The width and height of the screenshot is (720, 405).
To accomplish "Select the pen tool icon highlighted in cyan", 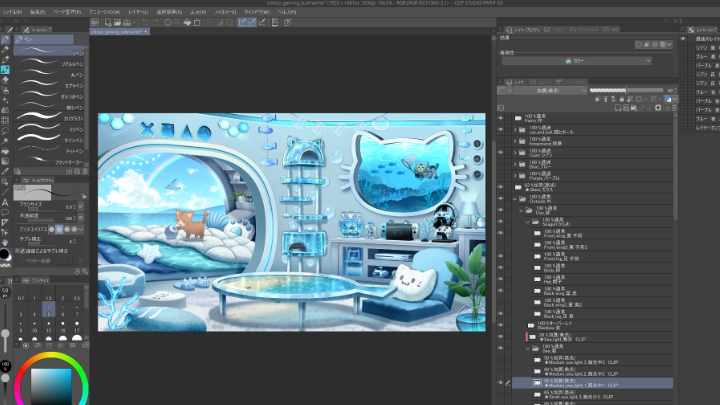I will [5, 70].
